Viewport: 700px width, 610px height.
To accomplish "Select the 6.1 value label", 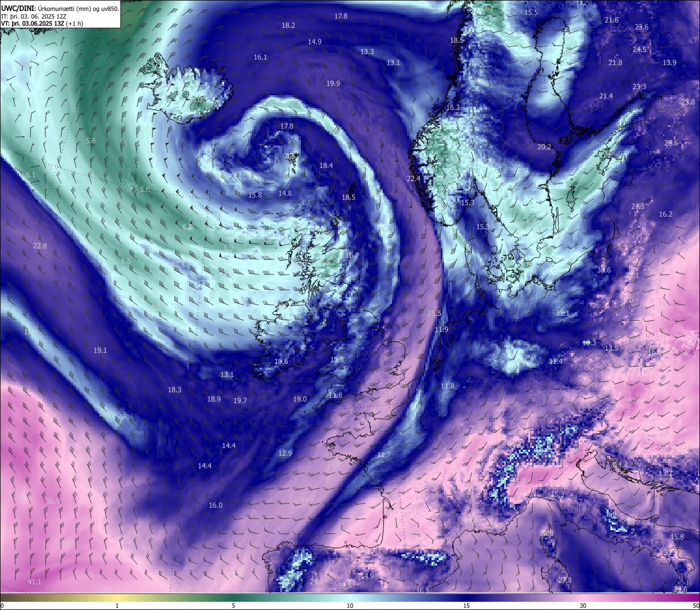I will click(x=31, y=175).
